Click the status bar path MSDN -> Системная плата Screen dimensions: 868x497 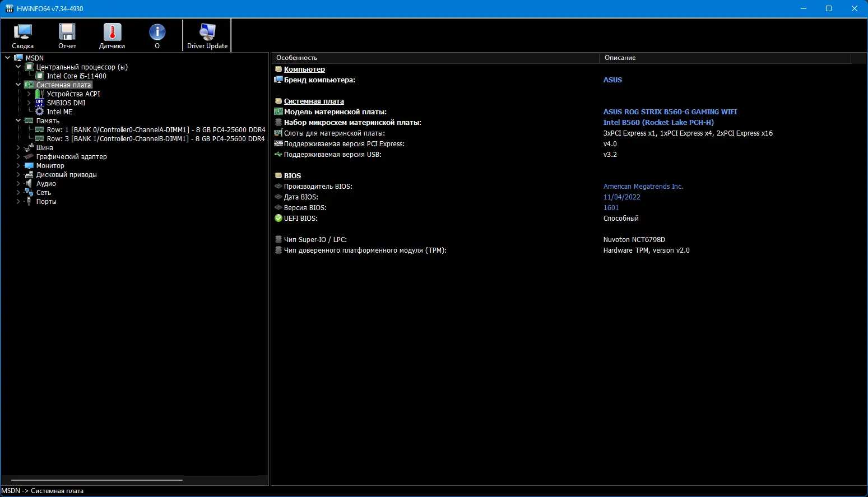click(x=43, y=491)
